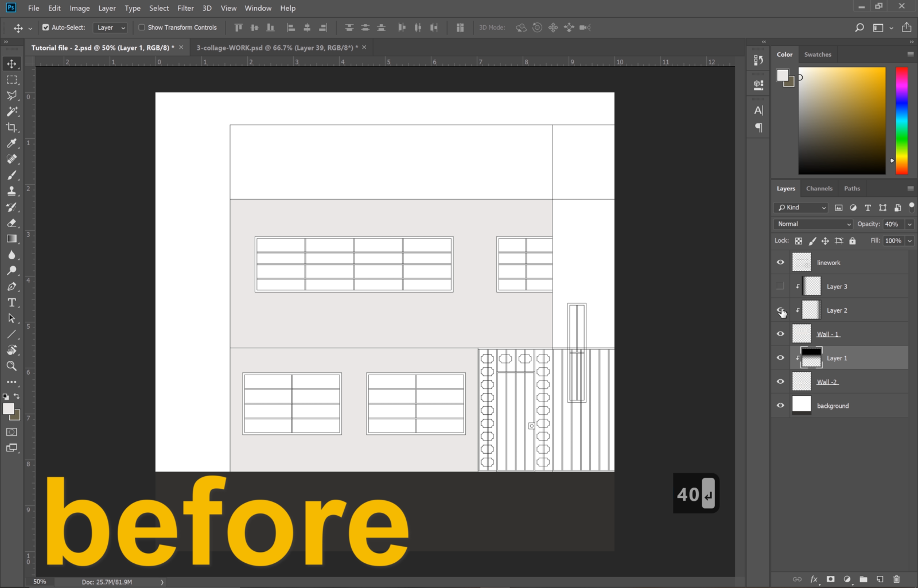Select the Gradient tool
Viewport: 918px width, 588px height.
click(x=11, y=239)
